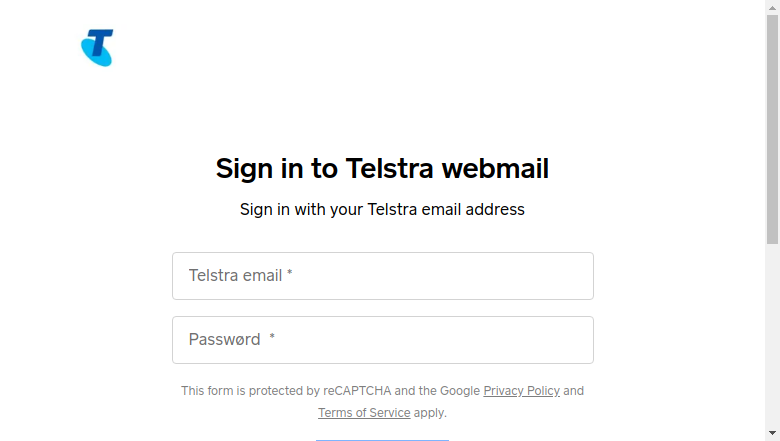Click the Telstra logo
This screenshot has height=441, width=780.
(98, 48)
